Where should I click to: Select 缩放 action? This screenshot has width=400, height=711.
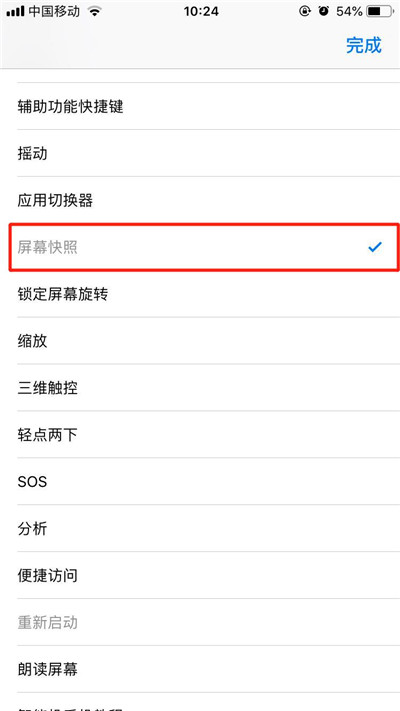[x=200, y=341]
